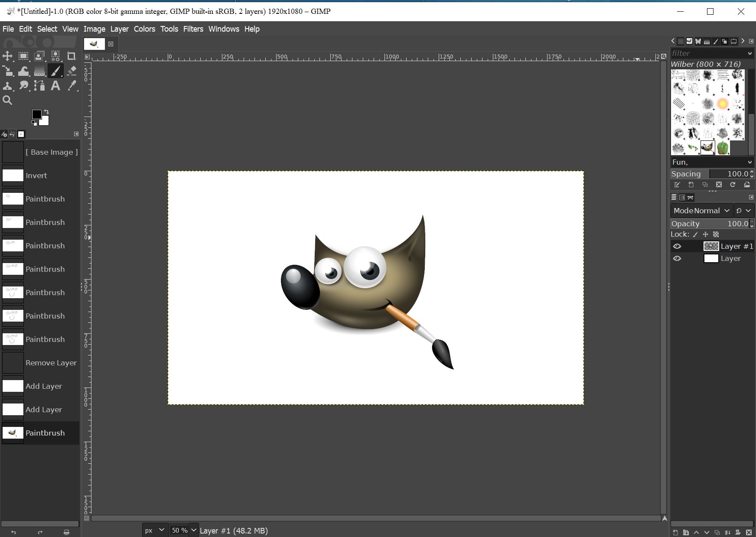Open the Filters menu
756x537 pixels.
(x=193, y=29)
